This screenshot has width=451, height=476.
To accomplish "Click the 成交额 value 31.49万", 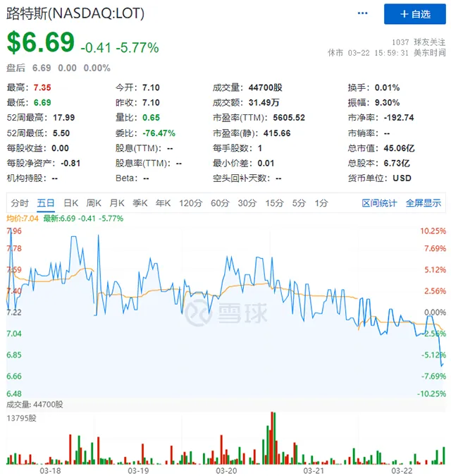I will (264, 102).
